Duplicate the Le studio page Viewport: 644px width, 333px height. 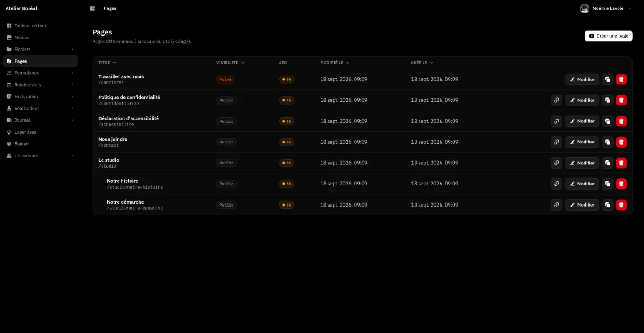[x=607, y=163]
